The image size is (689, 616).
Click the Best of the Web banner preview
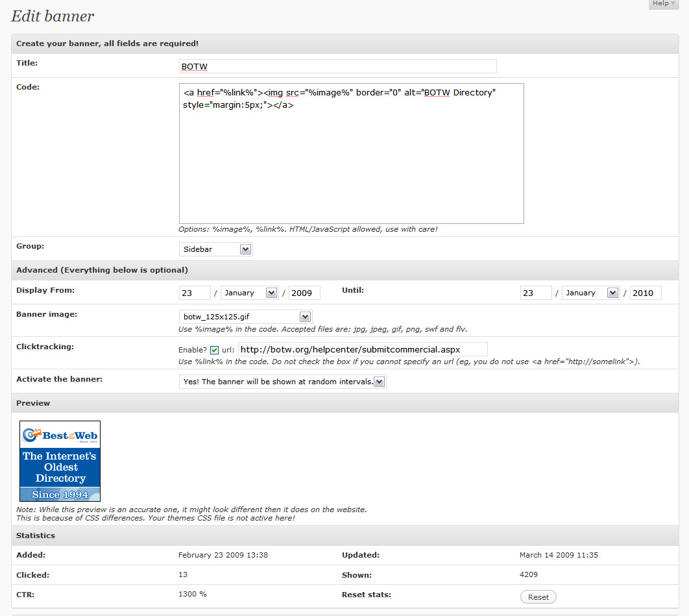coord(60,462)
